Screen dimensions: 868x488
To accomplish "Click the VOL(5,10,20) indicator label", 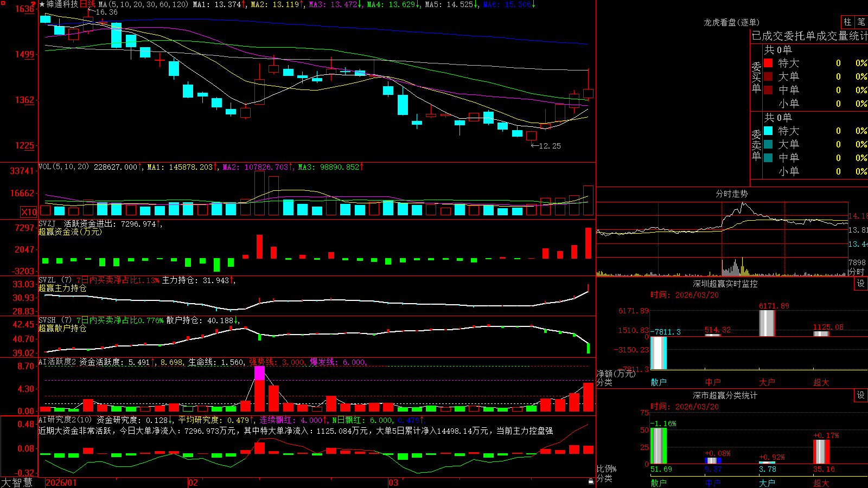I will click(63, 167).
